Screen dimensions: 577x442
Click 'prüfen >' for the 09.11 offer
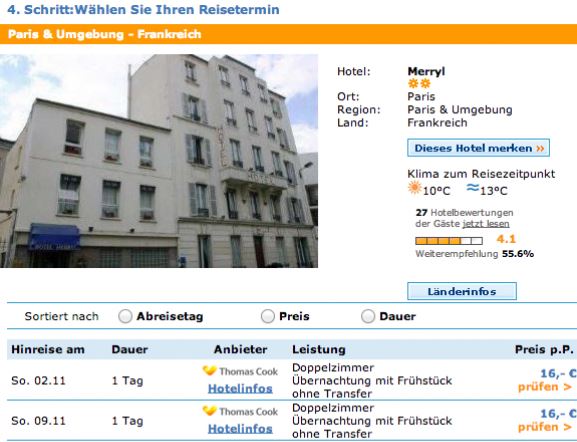(545, 427)
